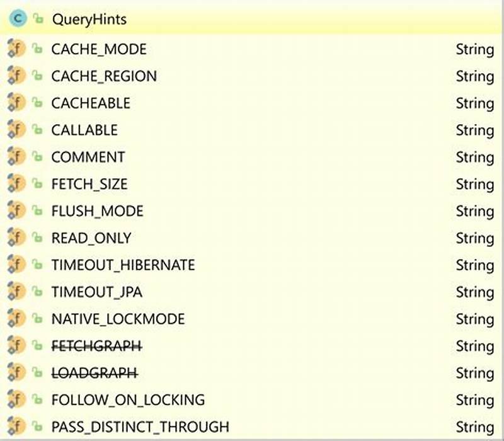Select the TIMEOUT_HIBERNATE field
The height and width of the screenshot is (441, 504).
pyautogui.click(x=123, y=265)
